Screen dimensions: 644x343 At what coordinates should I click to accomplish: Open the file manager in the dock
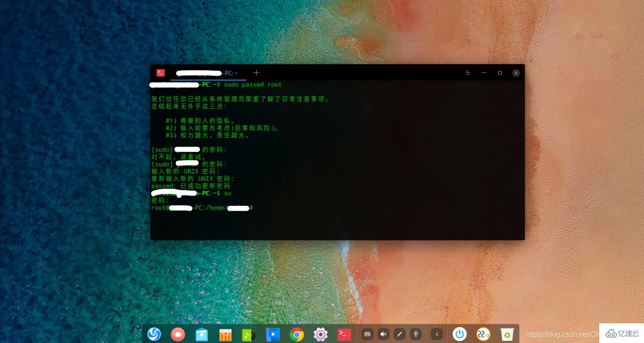coord(202,335)
